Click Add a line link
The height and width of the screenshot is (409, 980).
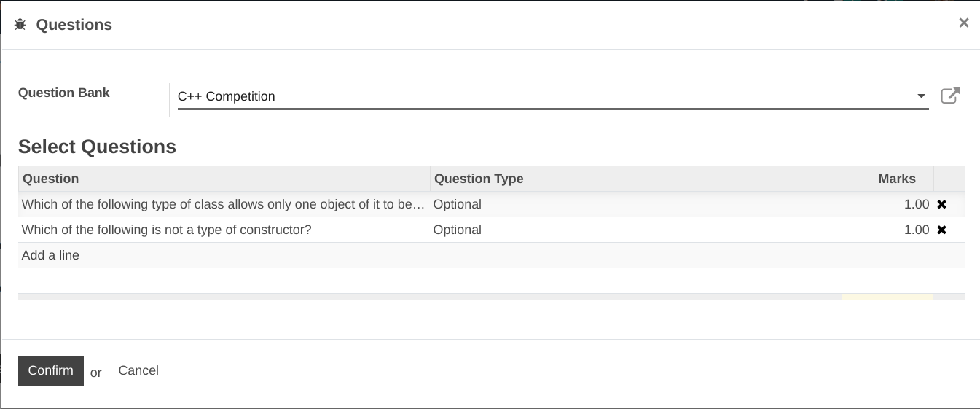[x=50, y=256]
